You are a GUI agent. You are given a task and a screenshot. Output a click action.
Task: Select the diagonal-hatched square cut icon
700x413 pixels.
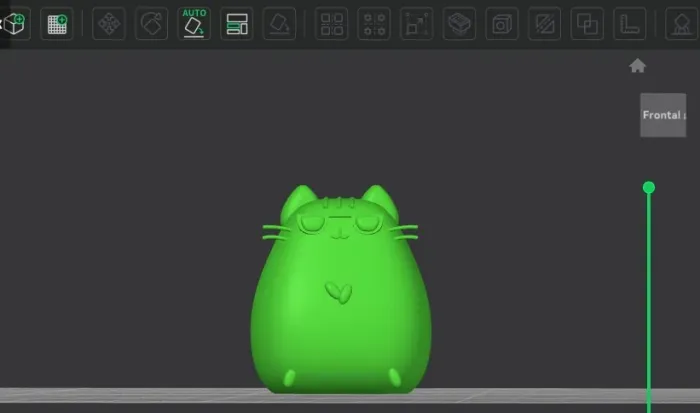point(545,24)
